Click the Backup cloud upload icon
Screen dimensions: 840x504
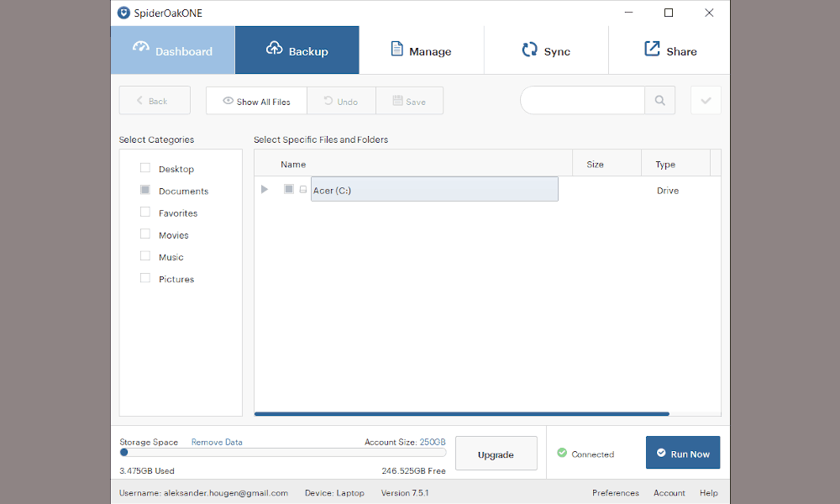coord(275,48)
